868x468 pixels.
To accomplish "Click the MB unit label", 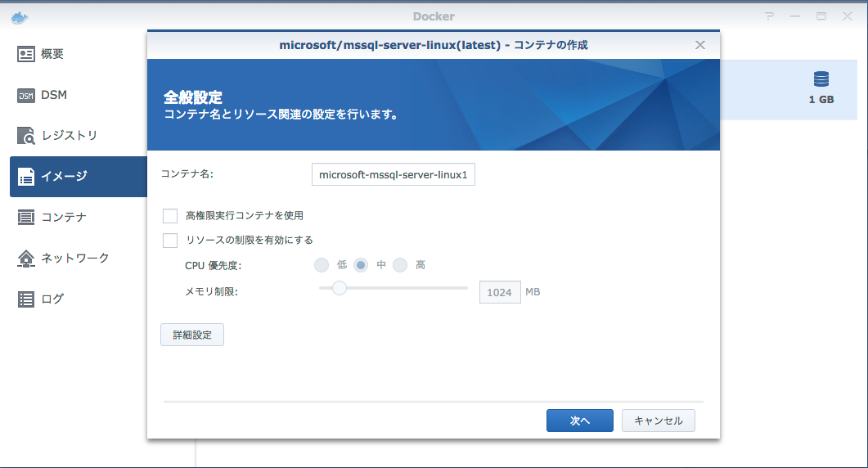I will 533,292.
